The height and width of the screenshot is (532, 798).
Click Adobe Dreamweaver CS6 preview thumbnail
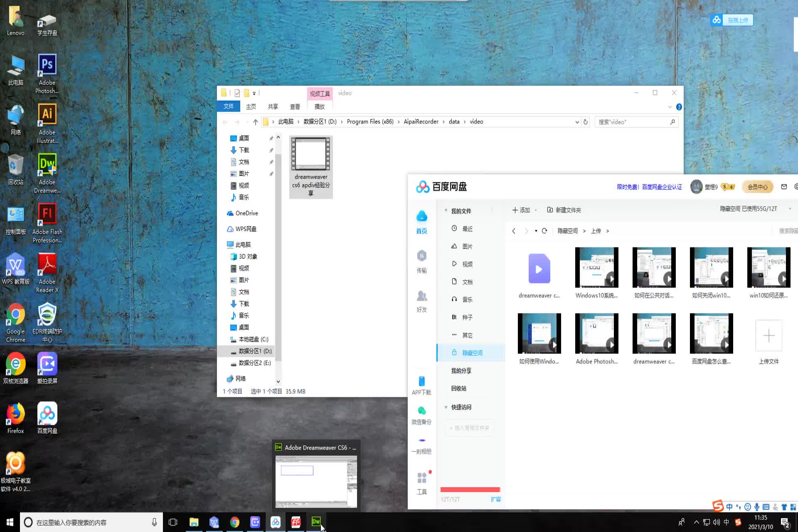316,481
